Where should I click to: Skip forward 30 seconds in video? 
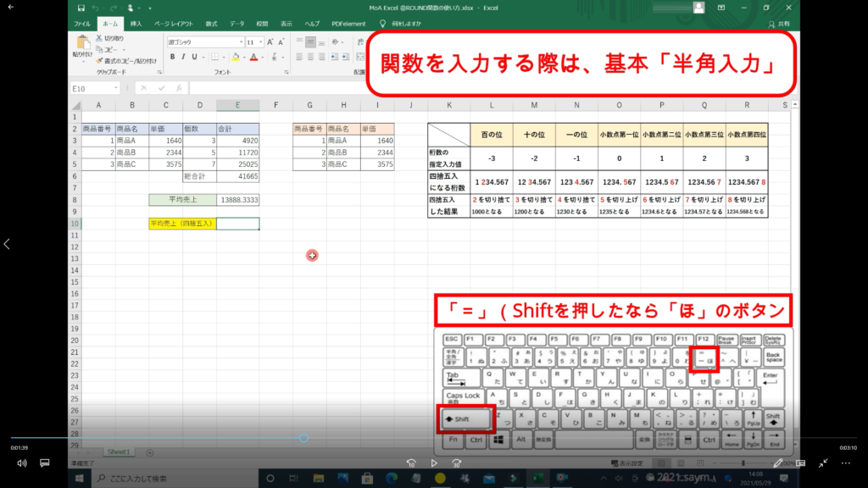[457, 463]
